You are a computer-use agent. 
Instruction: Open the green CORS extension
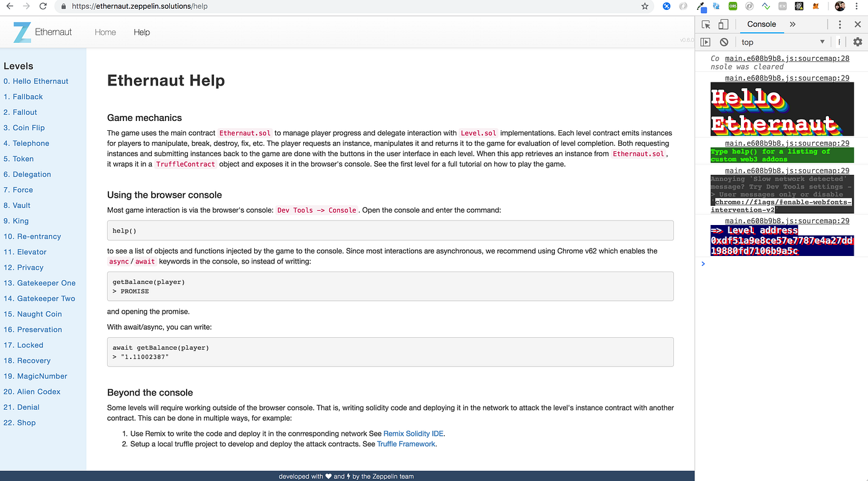[733, 6]
